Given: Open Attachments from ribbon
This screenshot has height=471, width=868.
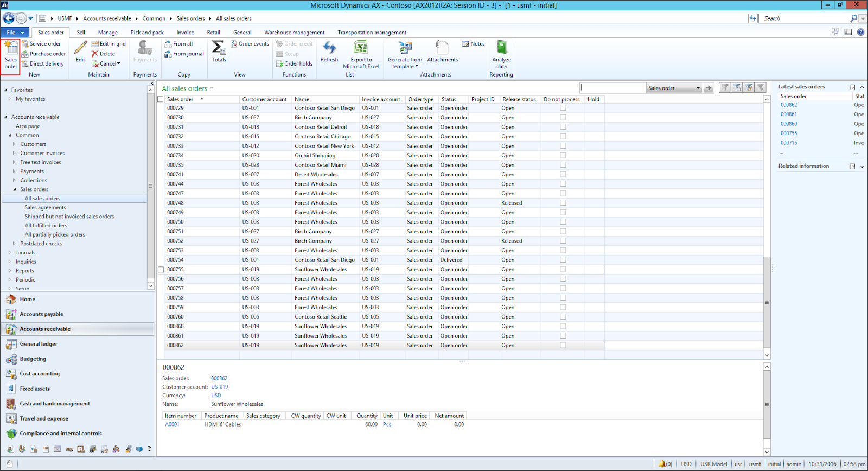Looking at the screenshot, I should 442,52.
